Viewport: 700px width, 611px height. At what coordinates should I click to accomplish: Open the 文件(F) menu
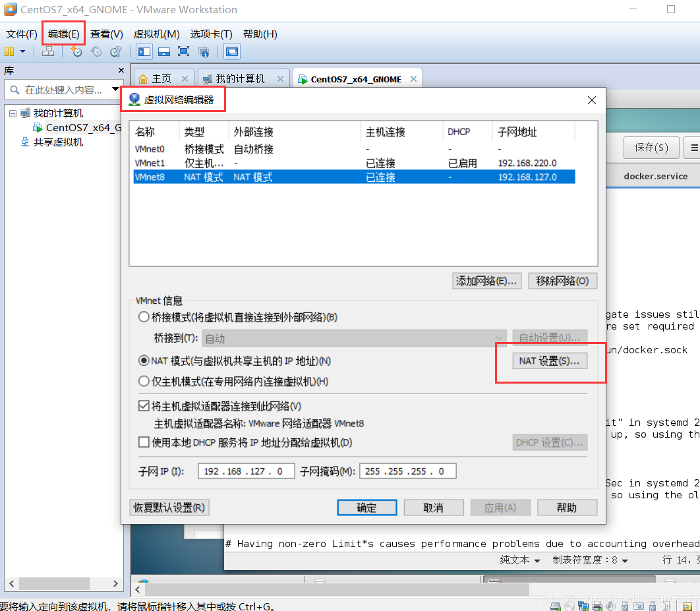[22, 34]
